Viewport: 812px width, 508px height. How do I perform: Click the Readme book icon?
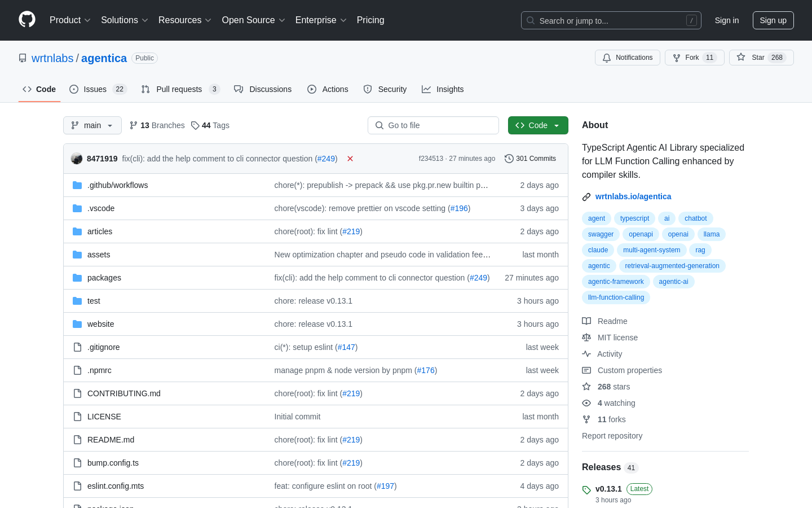click(x=586, y=321)
